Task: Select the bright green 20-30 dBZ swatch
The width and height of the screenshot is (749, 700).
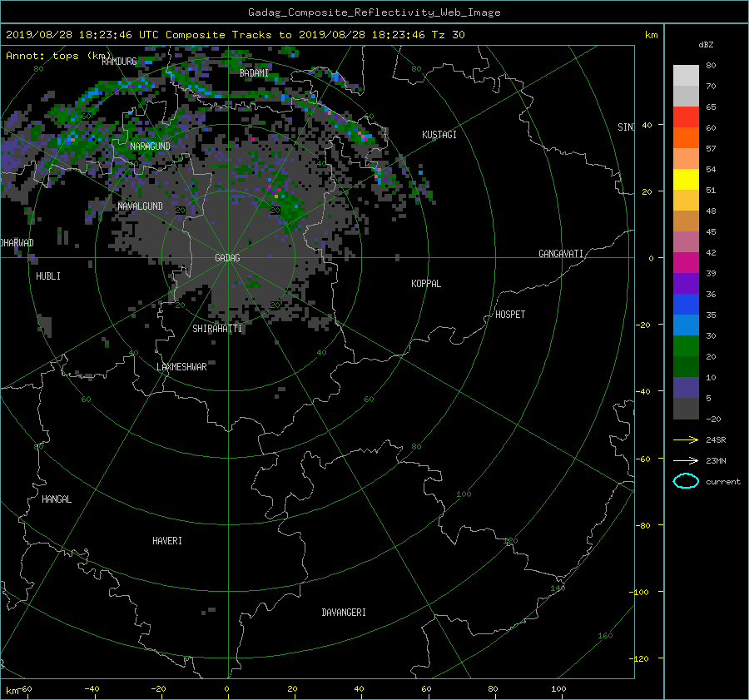Action: click(686, 345)
